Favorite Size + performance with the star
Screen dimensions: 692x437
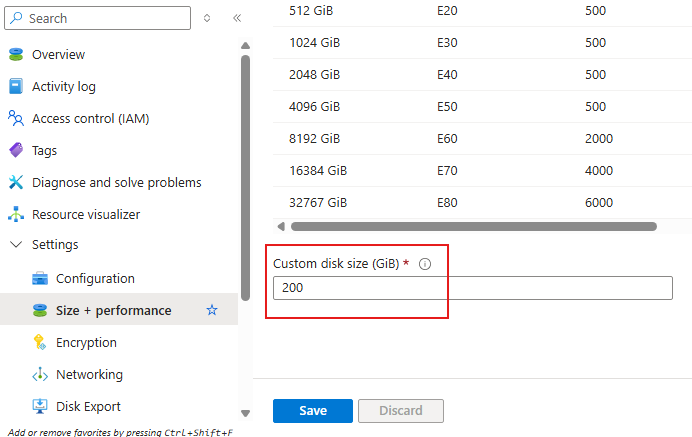212,310
